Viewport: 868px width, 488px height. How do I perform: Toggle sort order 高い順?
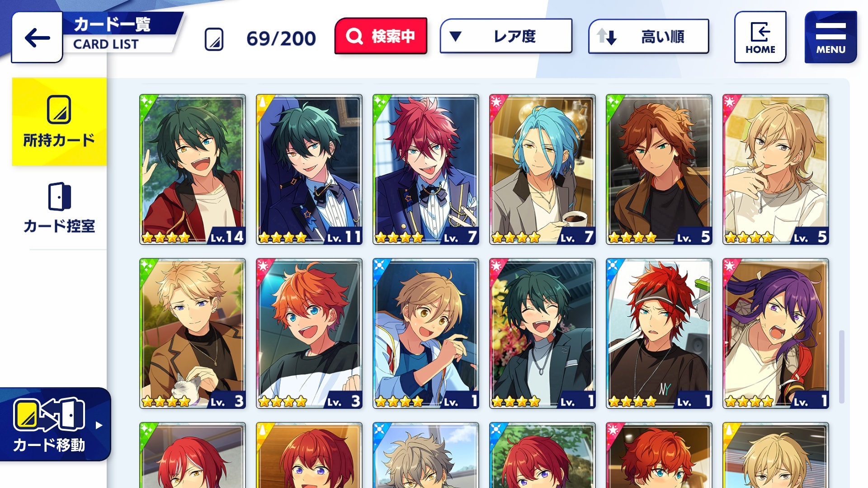(648, 36)
